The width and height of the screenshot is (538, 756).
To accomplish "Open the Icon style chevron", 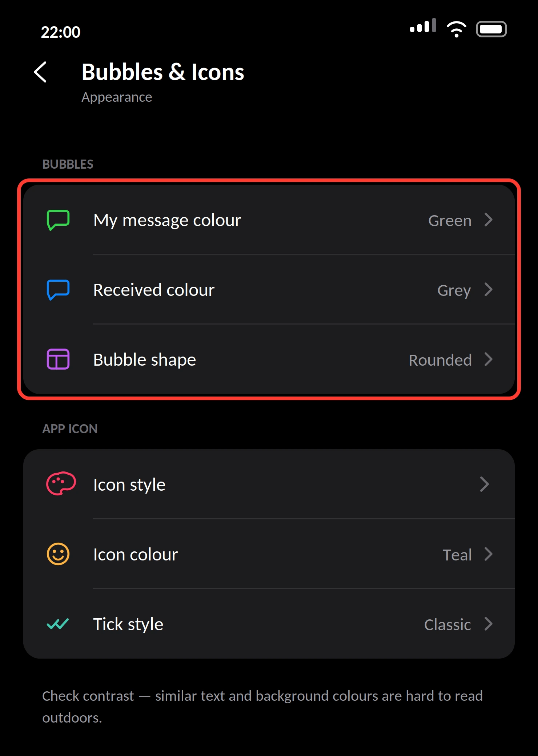I will (485, 484).
